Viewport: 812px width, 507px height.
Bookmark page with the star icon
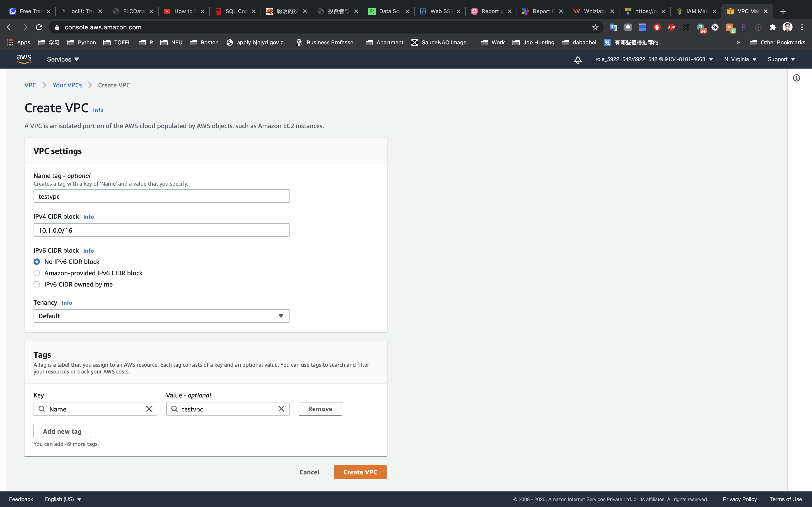tap(595, 27)
